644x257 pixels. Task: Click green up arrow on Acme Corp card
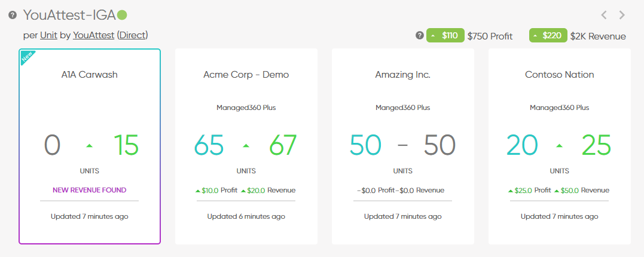click(246, 145)
